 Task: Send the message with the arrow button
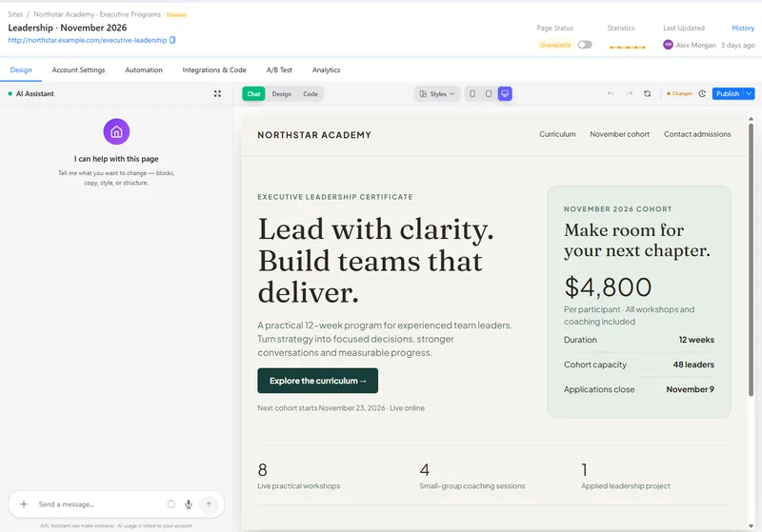coord(209,504)
